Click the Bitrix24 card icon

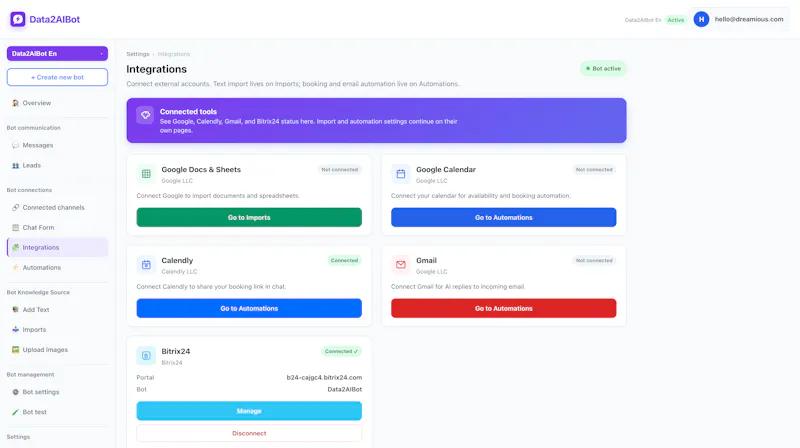coord(146,356)
